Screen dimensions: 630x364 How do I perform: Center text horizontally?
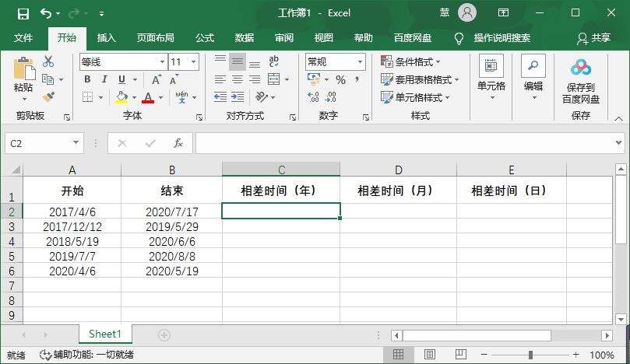tap(238, 79)
